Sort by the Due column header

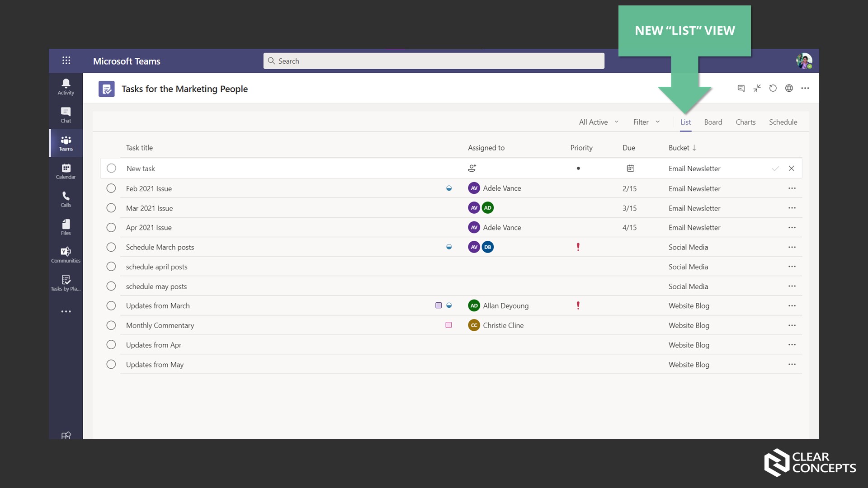(629, 148)
